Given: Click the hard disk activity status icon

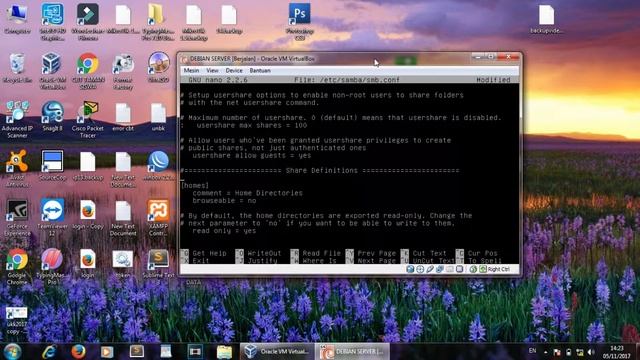Looking at the screenshot, I should (x=410, y=269).
